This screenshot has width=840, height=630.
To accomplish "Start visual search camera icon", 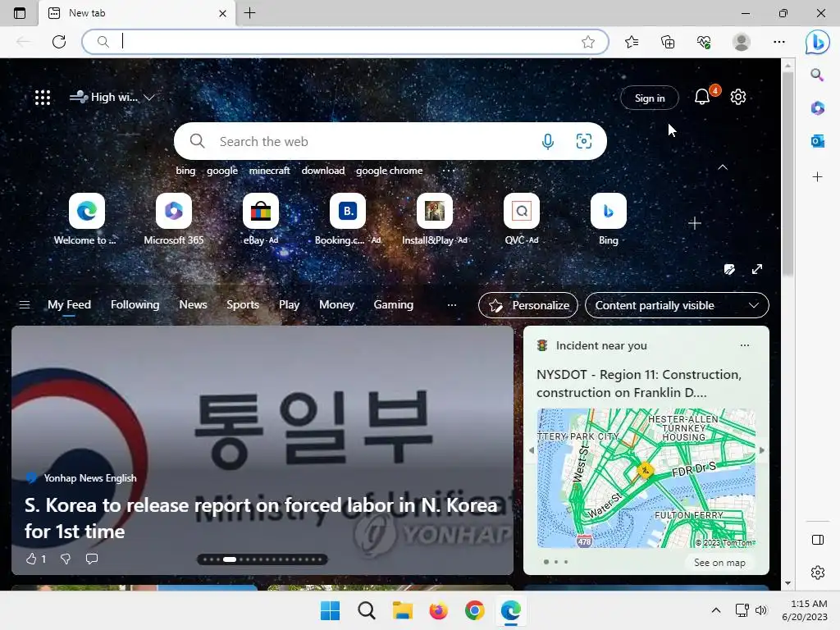I will (x=583, y=141).
